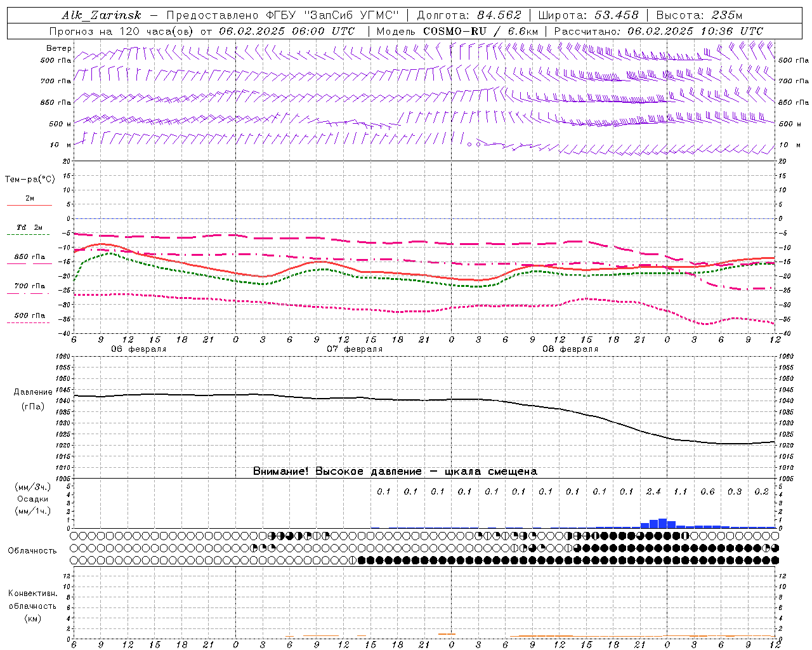Screen dimensions: 812x650
Task: Click the warning Внимание! Высокое давление — шкала смещена
Action: coord(395,472)
